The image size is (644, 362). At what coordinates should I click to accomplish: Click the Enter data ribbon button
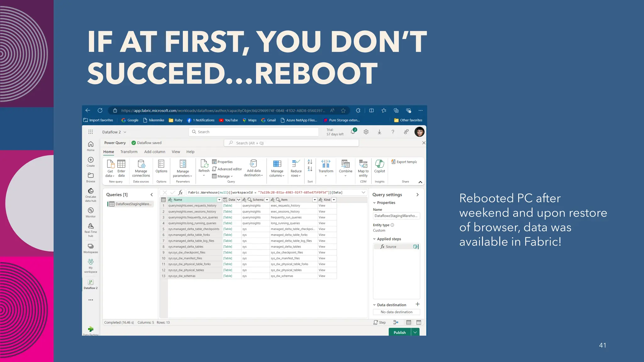click(x=121, y=168)
